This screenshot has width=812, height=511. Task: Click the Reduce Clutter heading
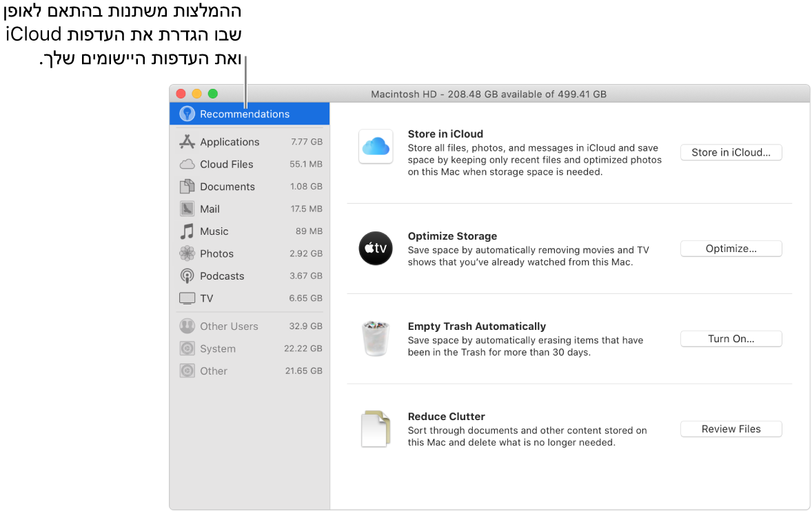point(446,417)
